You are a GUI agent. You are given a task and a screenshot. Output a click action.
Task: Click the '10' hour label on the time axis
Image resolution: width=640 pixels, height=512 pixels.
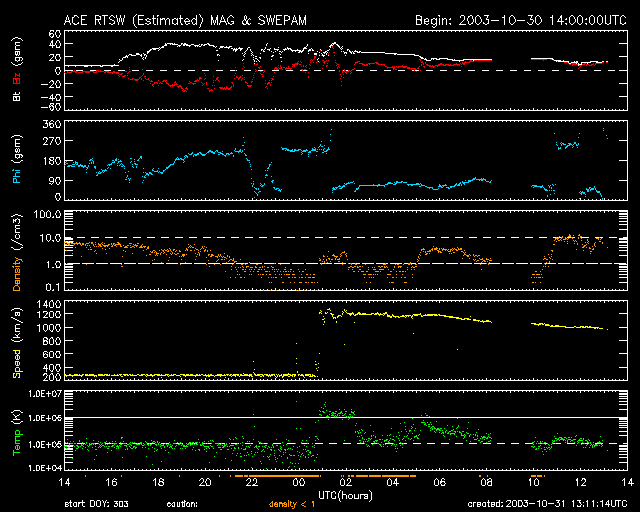(x=533, y=483)
